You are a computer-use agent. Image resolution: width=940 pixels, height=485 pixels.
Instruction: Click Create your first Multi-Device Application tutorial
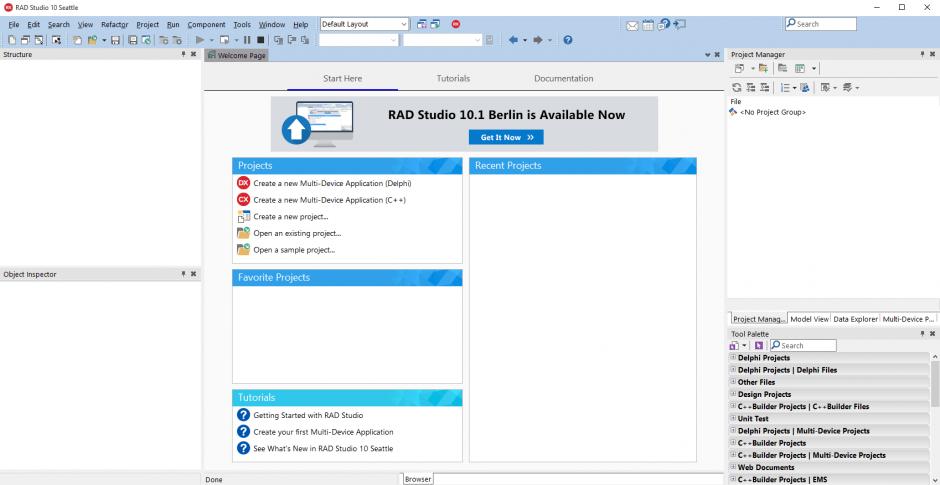[323, 432]
